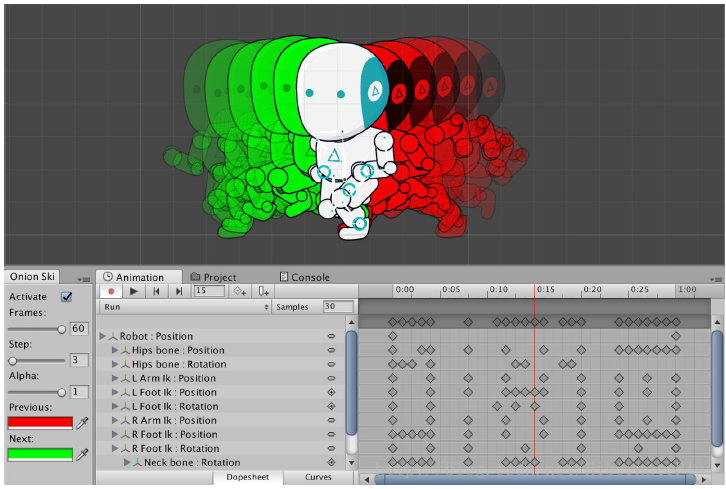Click key indicator for R Foot Ik : Rotation
This screenshot has width=726, height=489.
pyautogui.click(x=331, y=448)
